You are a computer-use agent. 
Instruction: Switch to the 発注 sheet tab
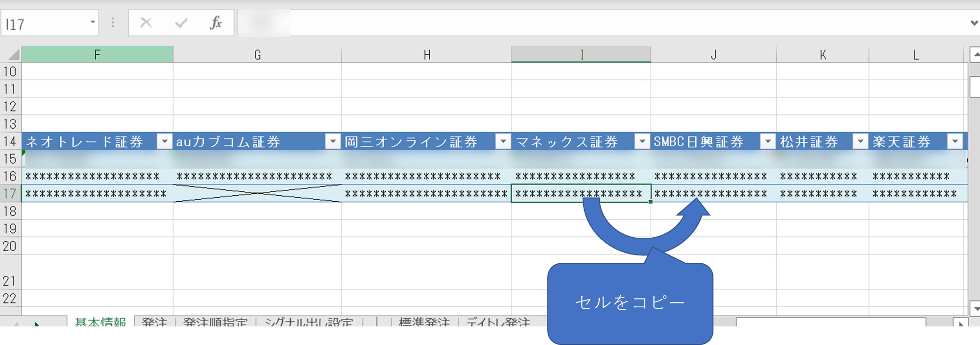(x=154, y=322)
